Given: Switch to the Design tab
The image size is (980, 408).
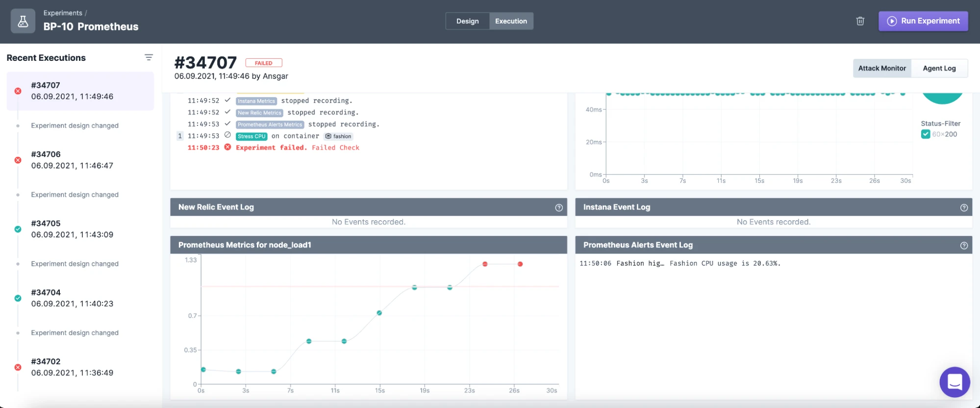Looking at the screenshot, I should (467, 21).
